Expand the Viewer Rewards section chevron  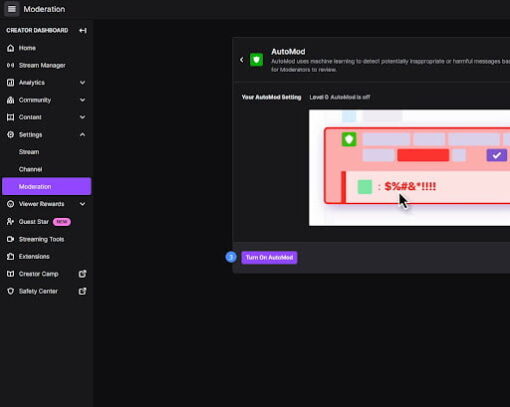click(x=82, y=204)
